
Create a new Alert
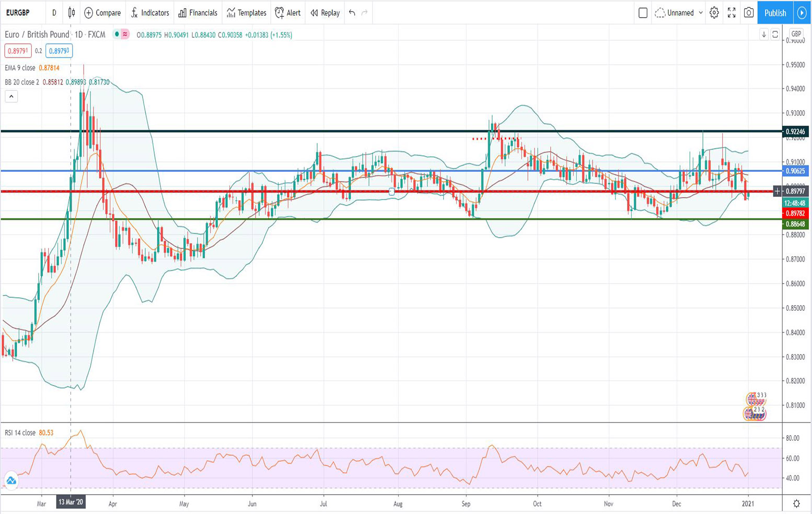(288, 13)
